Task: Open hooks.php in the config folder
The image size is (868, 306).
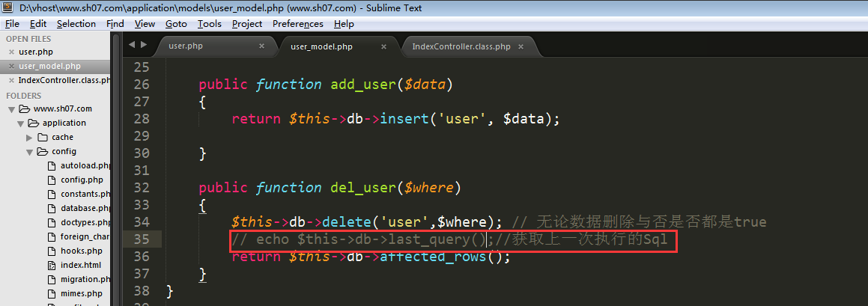Action: point(81,251)
